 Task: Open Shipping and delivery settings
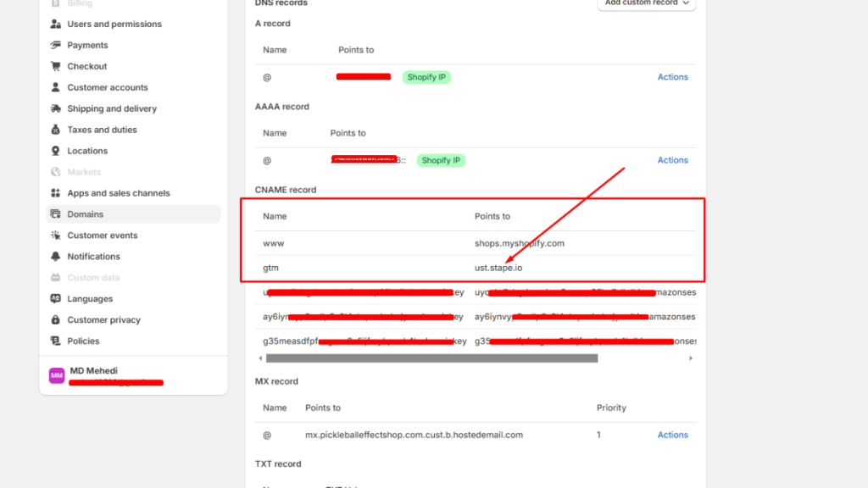(112, 108)
